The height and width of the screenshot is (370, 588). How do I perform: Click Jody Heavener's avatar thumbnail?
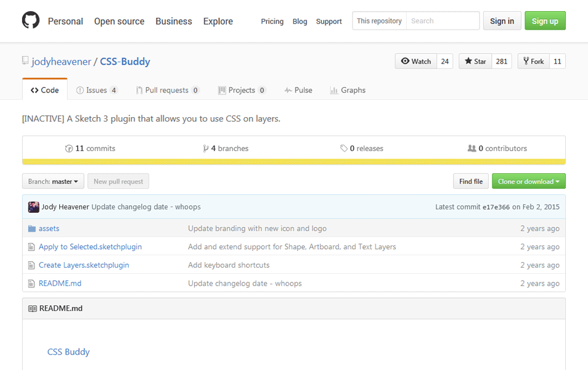click(x=33, y=207)
